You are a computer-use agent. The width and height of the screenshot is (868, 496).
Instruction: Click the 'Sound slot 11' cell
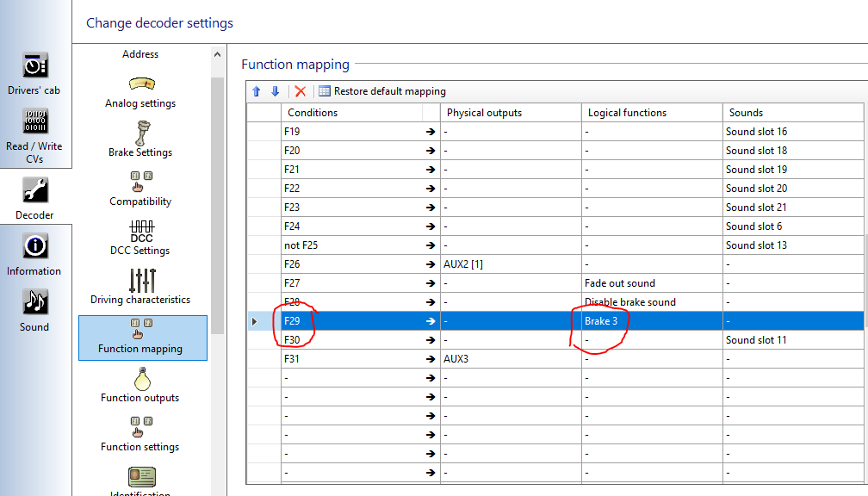click(793, 340)
